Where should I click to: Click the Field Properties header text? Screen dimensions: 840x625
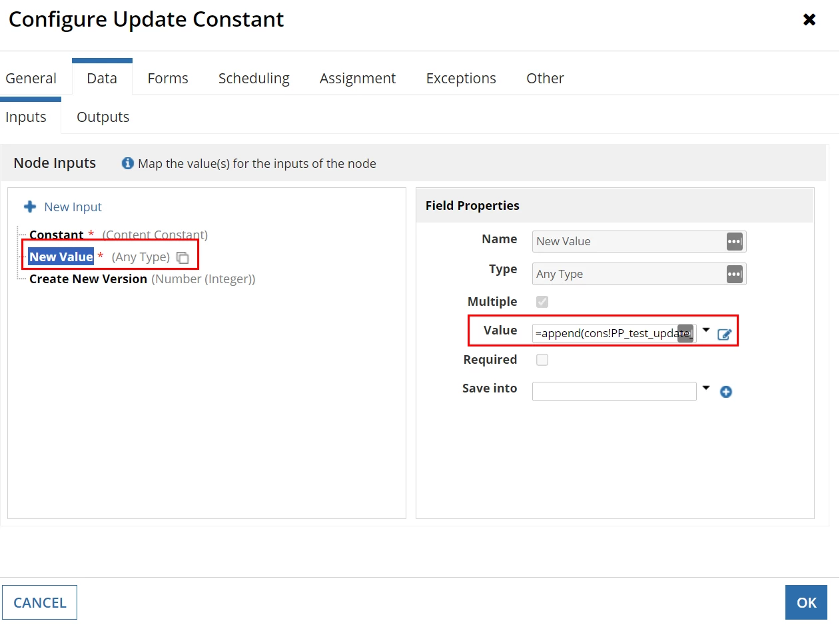point(472,206)
